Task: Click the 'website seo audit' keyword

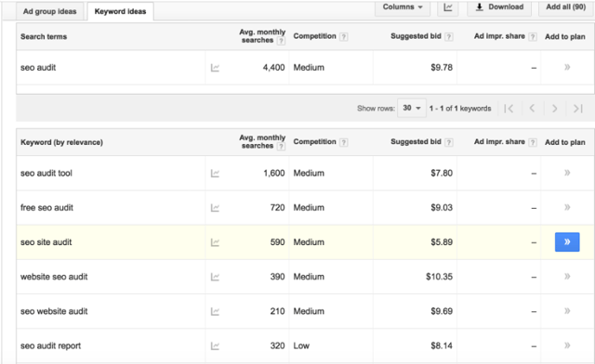Action: pos(54,277)
